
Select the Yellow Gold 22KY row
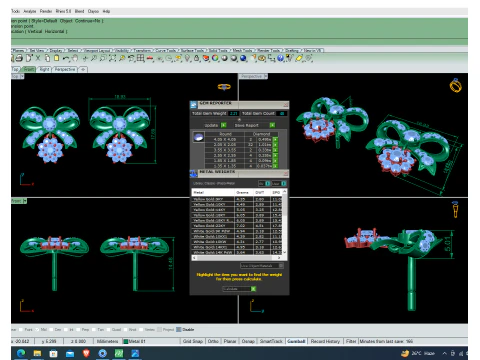pyautogui.click(x=238, y=226)
